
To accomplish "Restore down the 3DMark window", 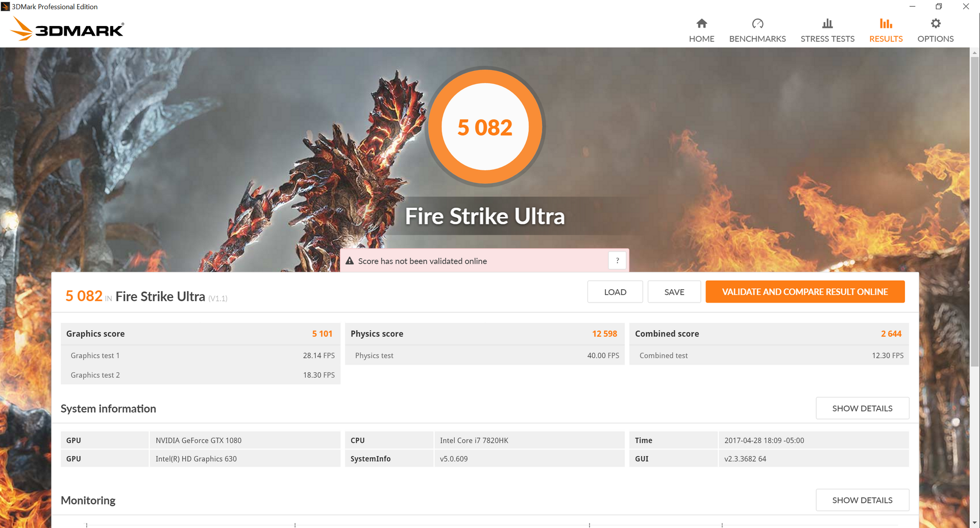I will [939, 7].
